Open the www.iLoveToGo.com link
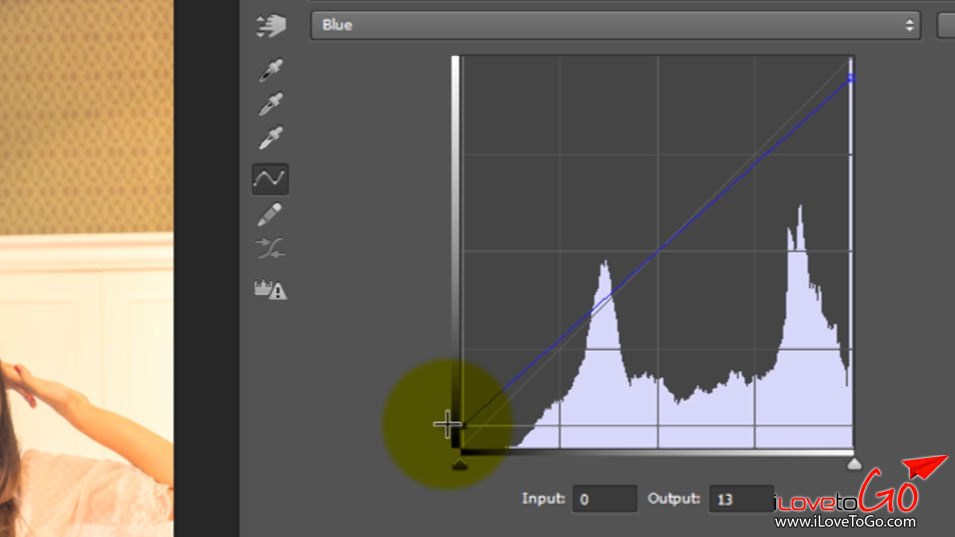 tap(846, 522)
